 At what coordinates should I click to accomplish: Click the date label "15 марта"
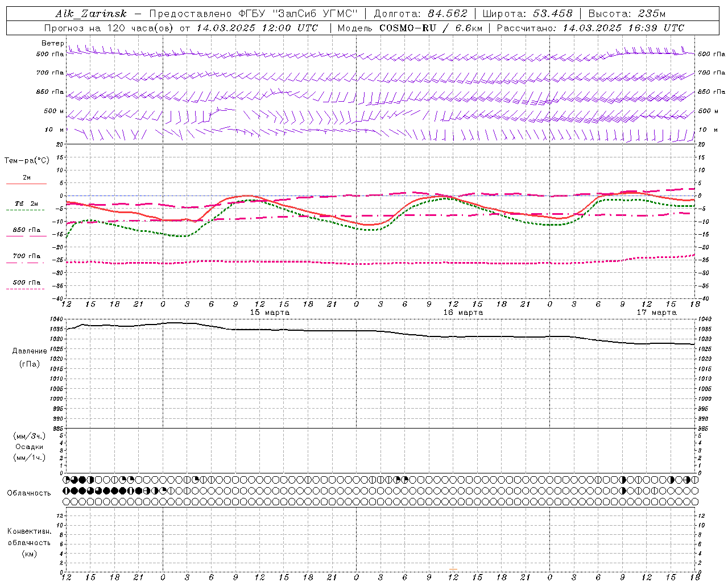point(270,313)
